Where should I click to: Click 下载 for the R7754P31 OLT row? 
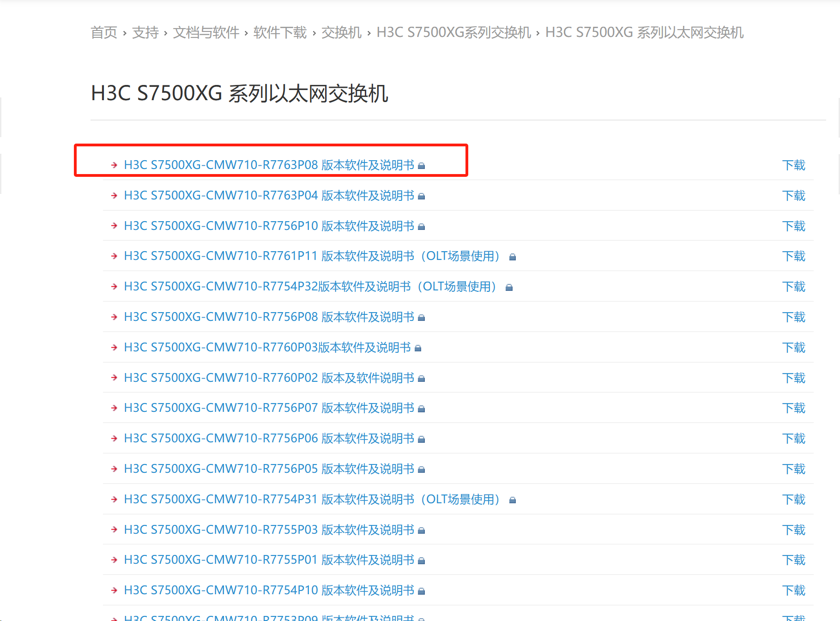tap(794, 499)
